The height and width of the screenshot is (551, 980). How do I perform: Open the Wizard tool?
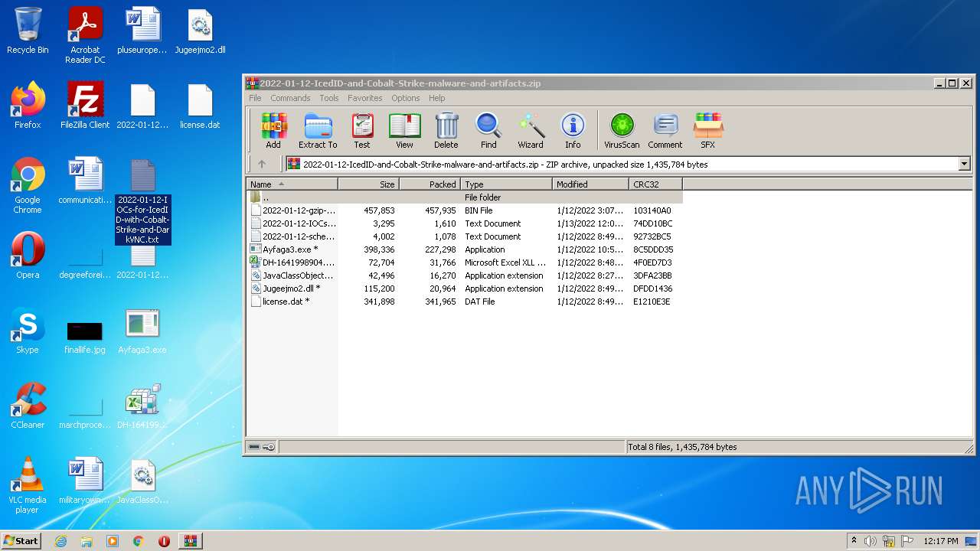(531, 130)
